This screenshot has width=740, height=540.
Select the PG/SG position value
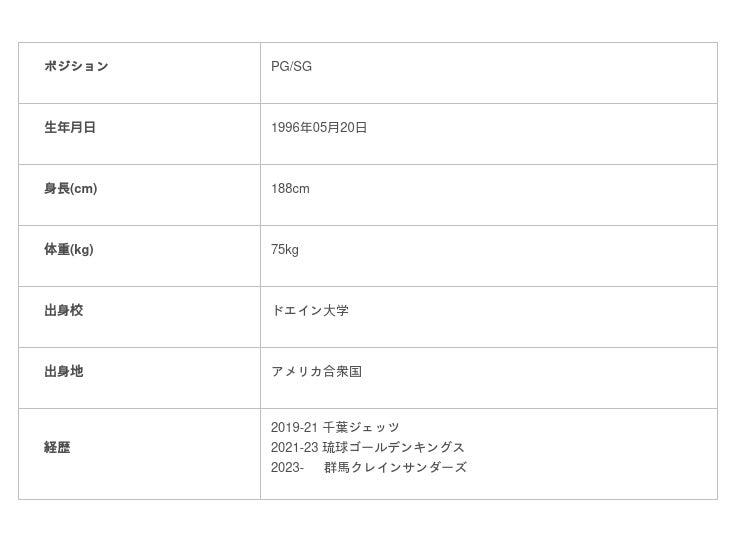click(x=291, y=67)
